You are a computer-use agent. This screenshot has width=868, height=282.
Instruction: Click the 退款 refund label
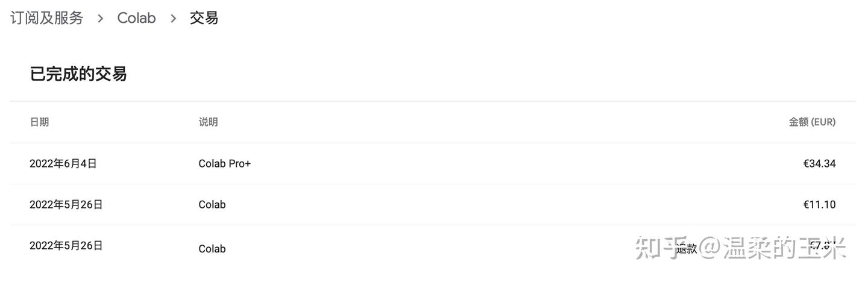pos(686,248)
